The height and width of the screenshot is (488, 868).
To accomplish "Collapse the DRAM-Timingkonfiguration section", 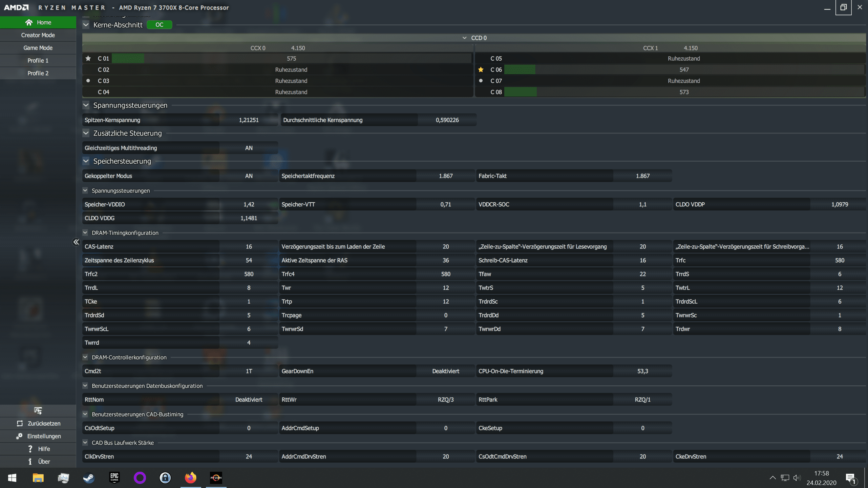I will tap(85, 233).
